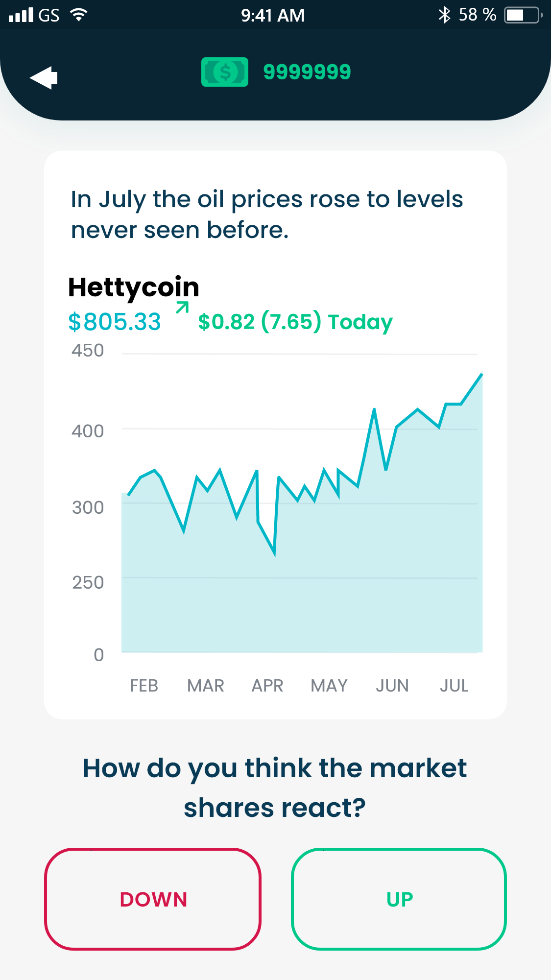This screenshot has width=551, height=980.
Task: Click the Wi-Fi signal icon
Action: click(78, 15)
